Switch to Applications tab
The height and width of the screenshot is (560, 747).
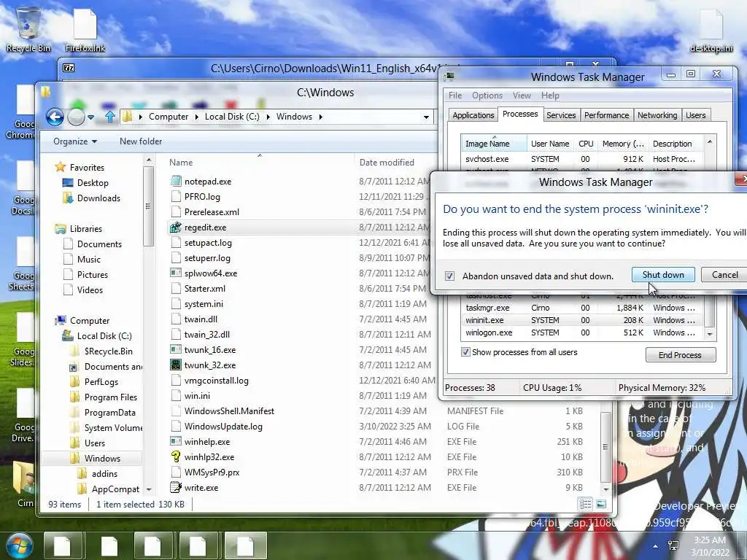tap(473, 115)
